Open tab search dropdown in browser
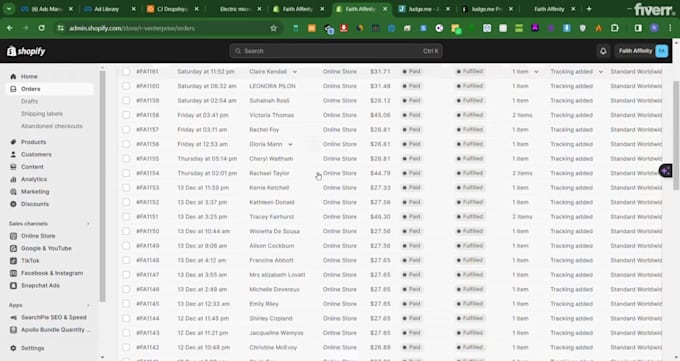This screenshot has height=361, width=680. click(x=9, y=9)
